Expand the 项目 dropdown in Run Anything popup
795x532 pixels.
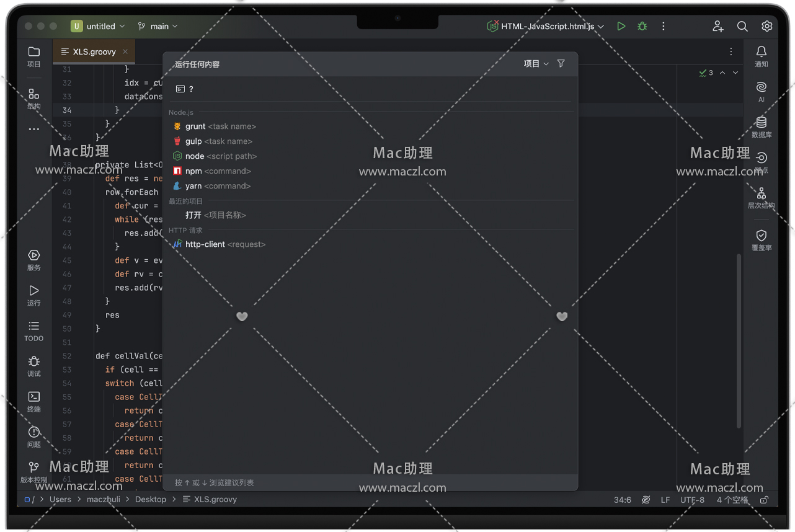pos(536,64)
